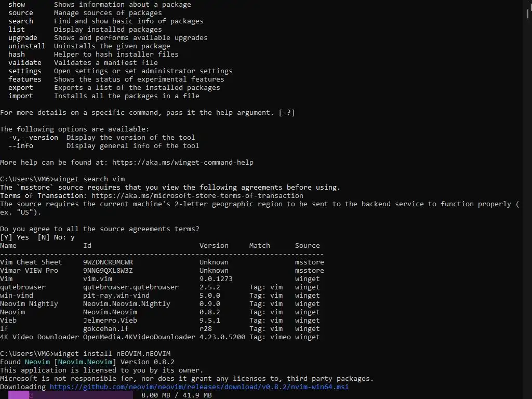The height and width of the screenshot is (399, 532).
Task: Click the version '4.23.0.5200' cell
Action: [x=222, y=337]
